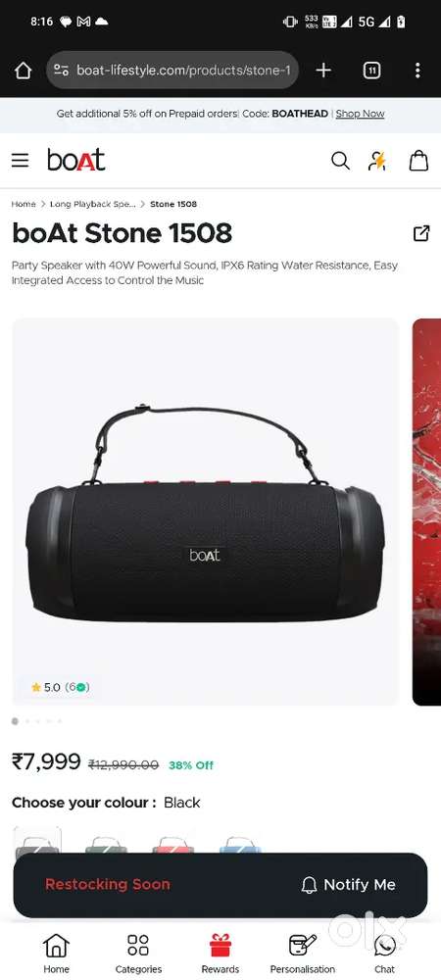Select the black colour swatch
Screen dimensions: 441x980
(x=37, y=841)
